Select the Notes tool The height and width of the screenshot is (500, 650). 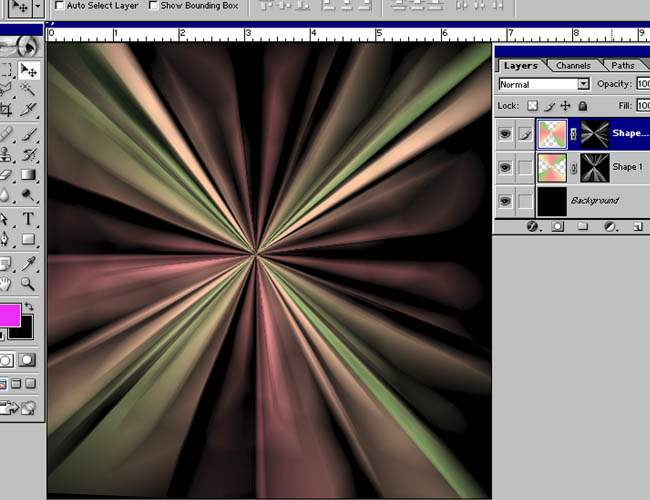pos(6,263)
